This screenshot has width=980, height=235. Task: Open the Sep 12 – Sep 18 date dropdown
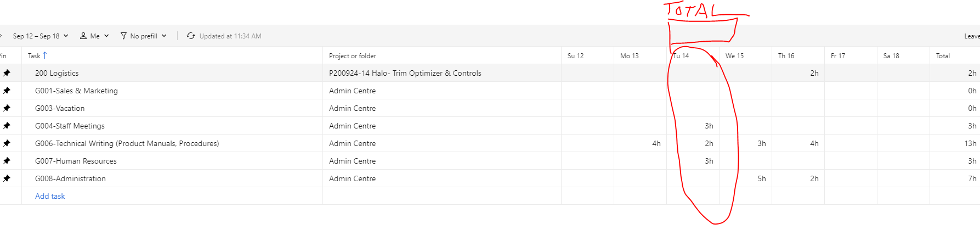(x=41, y=36)
